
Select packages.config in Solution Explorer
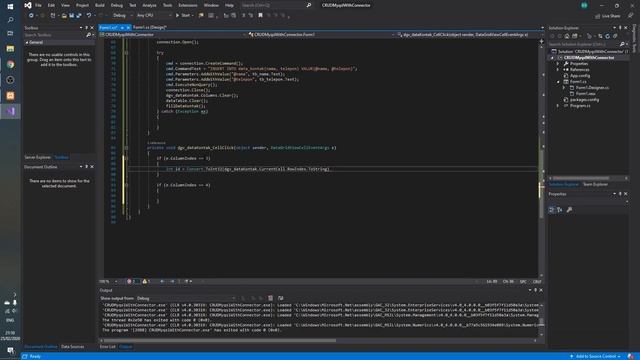[584, 100]
